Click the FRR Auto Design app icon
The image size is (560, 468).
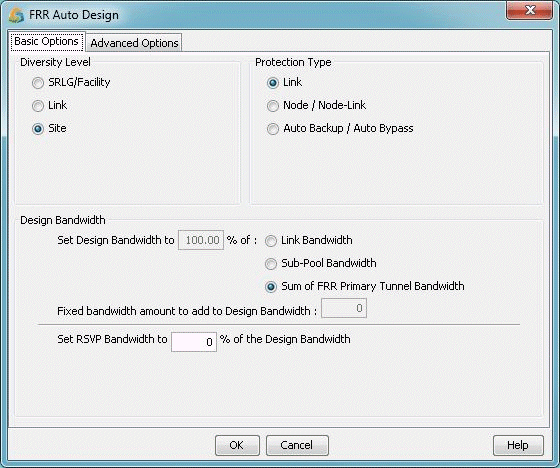coord(16,15)
